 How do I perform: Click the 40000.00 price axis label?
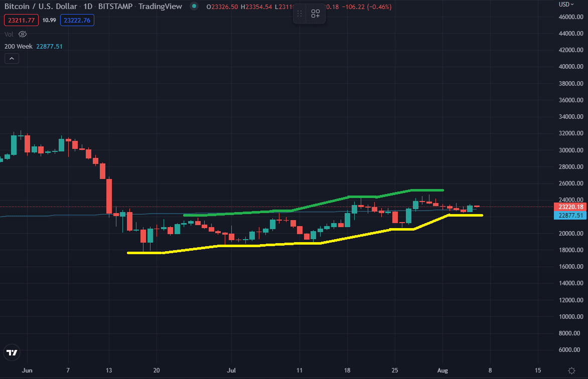[x=571, y=67]
